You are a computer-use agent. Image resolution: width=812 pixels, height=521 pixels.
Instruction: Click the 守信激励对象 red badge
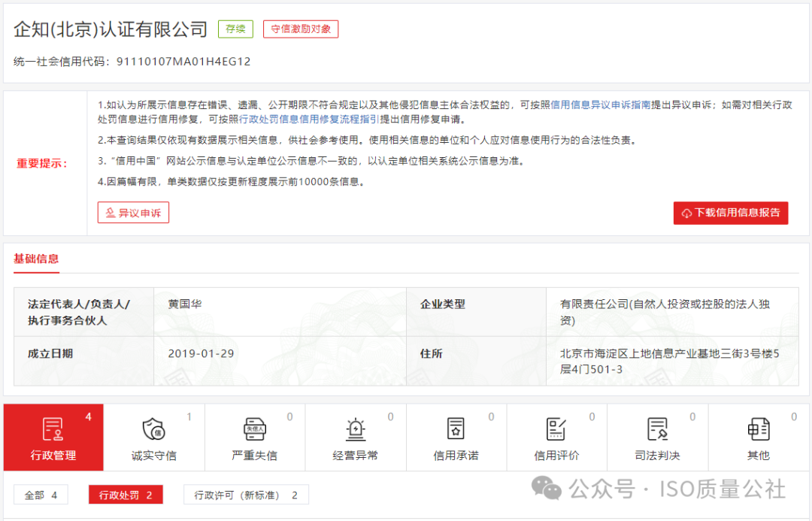pos(300,29)
